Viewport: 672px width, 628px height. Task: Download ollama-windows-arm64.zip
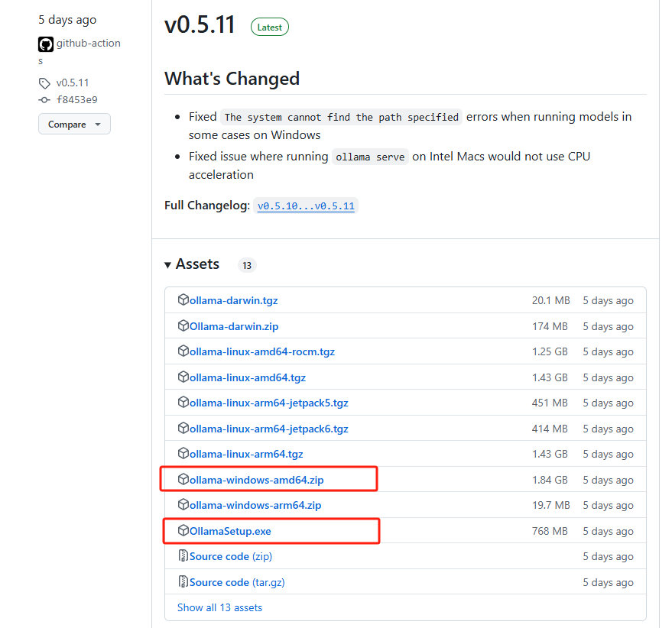click(255, 506)
